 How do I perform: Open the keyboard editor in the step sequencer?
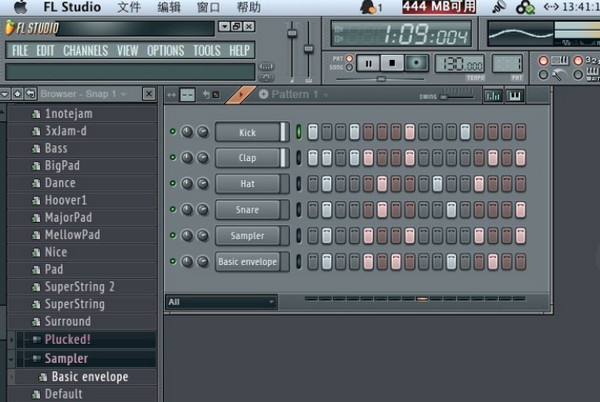tap(516, 95)
